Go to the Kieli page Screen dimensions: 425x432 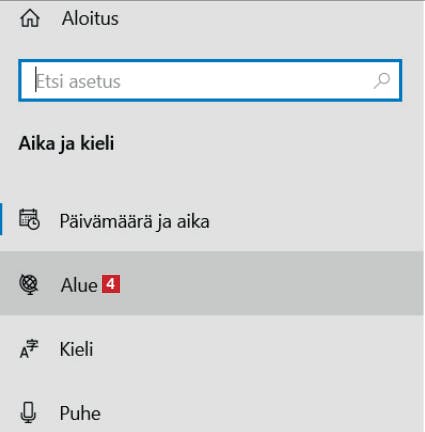(x=76, y=349)
